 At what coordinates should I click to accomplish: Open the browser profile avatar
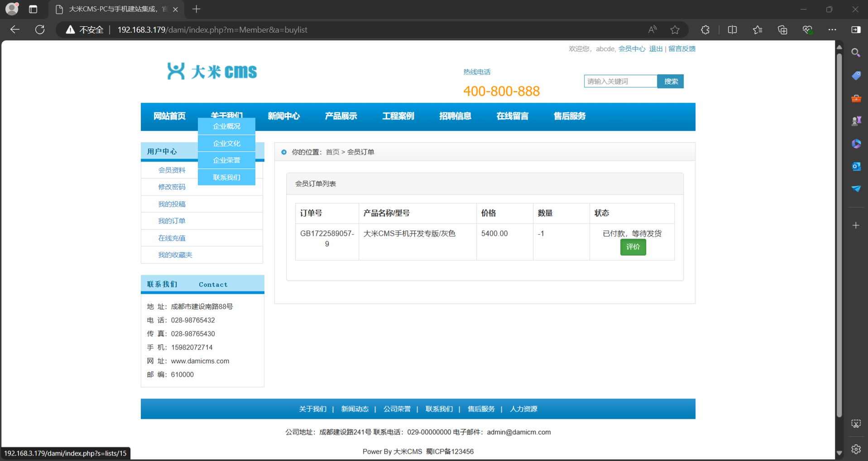point(12,9)
